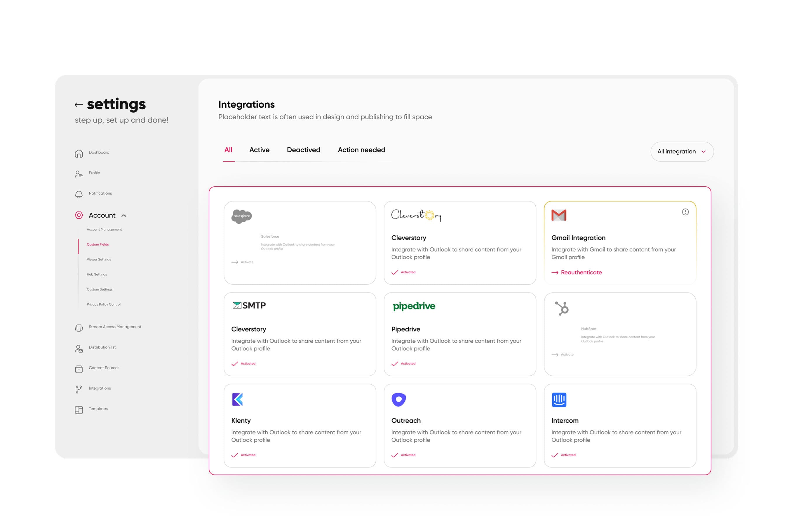This screenshot has height=532, width=794.
Task: Click the Outreach card title
Action: point(406,421)
